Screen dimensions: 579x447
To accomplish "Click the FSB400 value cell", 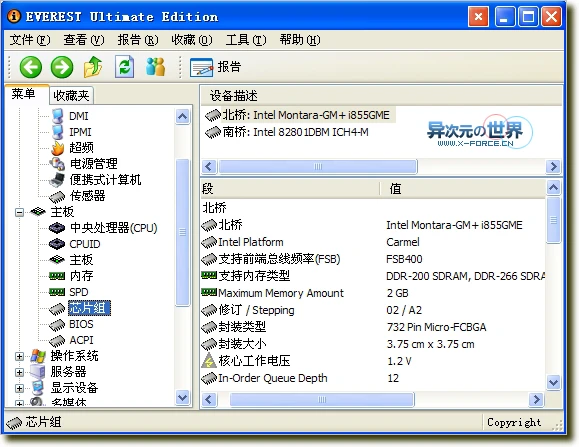I will (x=404, y=259).
